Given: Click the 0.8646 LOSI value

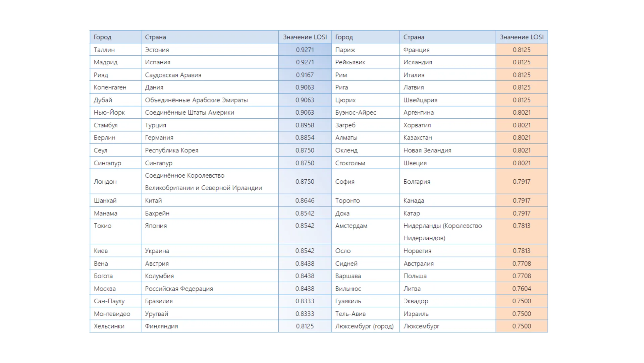Looking at the screenshot, I should [x=305, y=200].
